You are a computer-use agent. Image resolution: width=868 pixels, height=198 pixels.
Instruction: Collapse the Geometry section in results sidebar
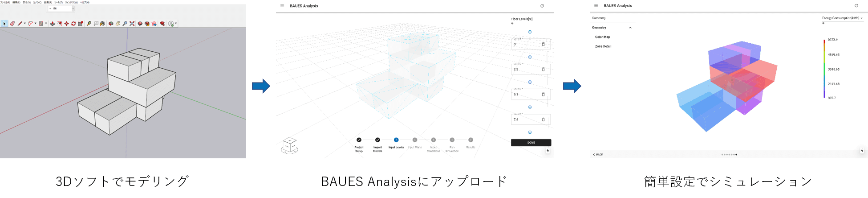coord(630,28)
